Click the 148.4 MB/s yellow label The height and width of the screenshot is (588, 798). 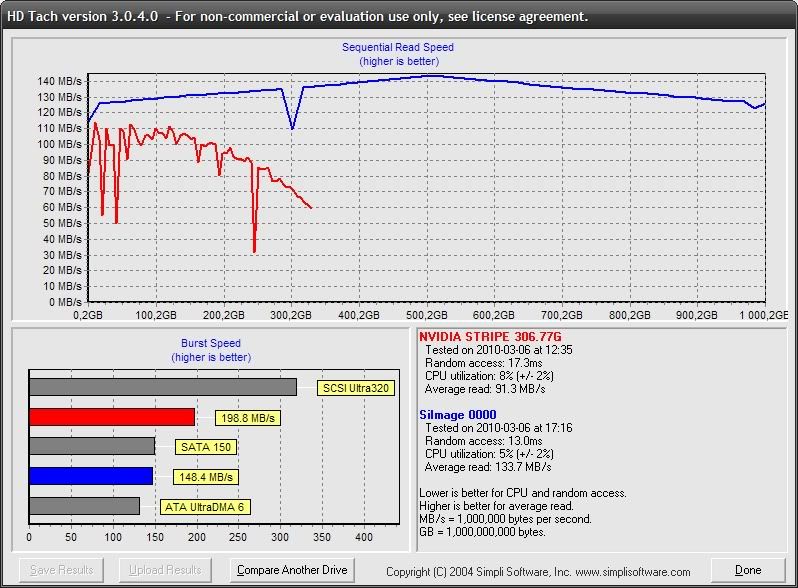pyautogui.click(x=206, y=477)
